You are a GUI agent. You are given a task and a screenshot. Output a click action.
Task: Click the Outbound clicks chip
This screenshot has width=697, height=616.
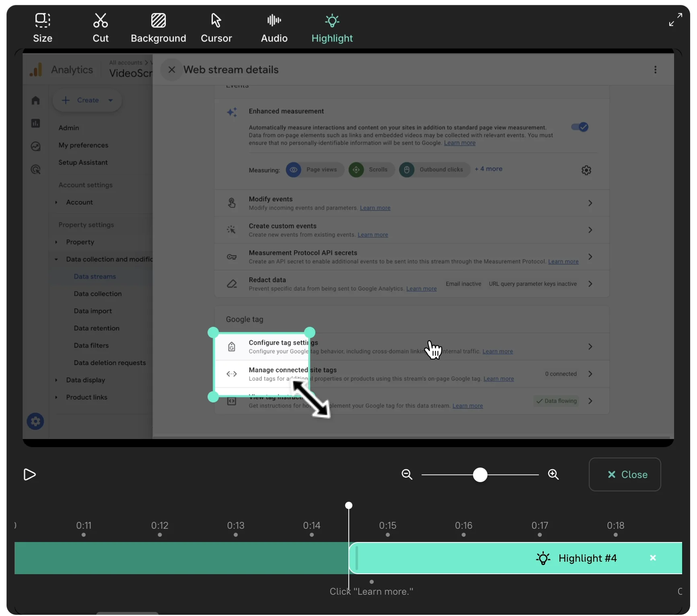click(434, 170)
